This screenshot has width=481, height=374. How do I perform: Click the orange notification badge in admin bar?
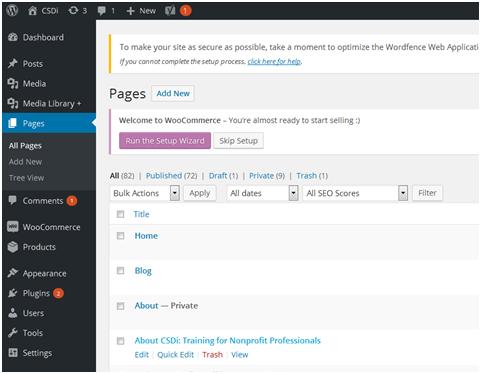(x=186, y=11)
